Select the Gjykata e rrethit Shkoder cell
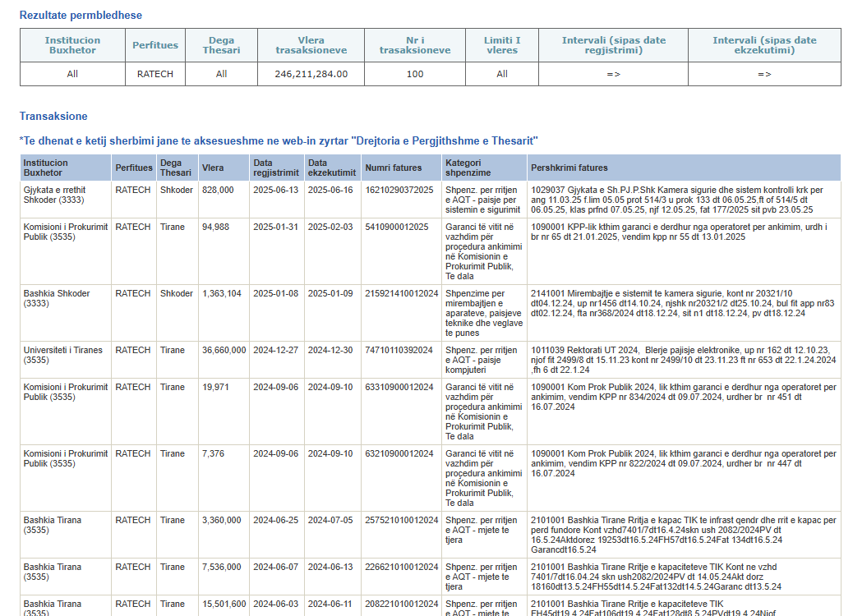Image resolution: width=853 pixels, height=616 pixels. point(66,200)
